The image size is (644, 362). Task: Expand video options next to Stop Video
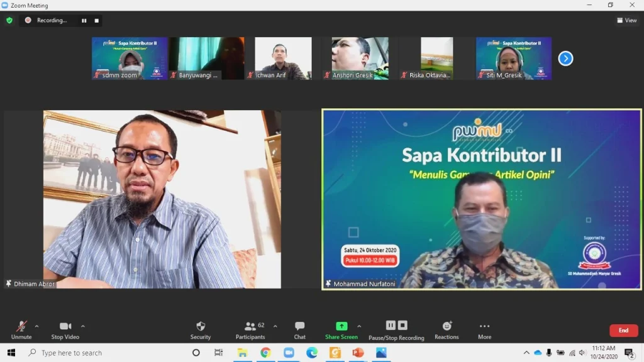[x=82, y=325]
